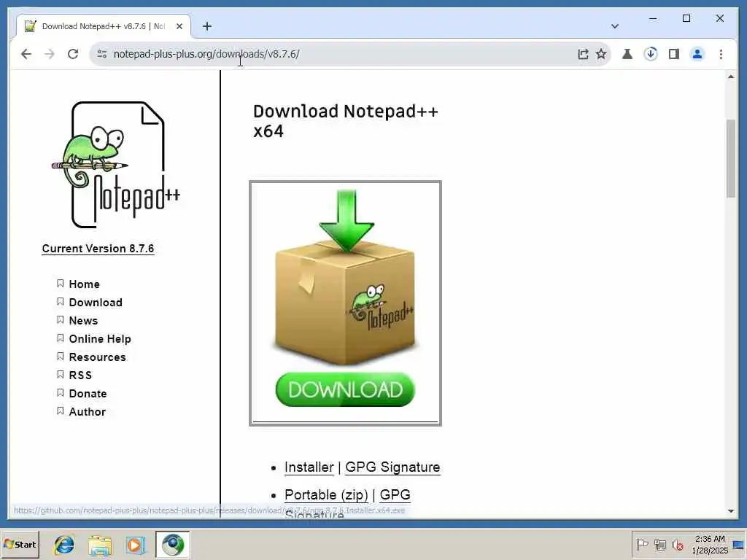Viewport: 747px width, 560px height.
Task: Click the Installer download link
Action: [x=309, y=467]
